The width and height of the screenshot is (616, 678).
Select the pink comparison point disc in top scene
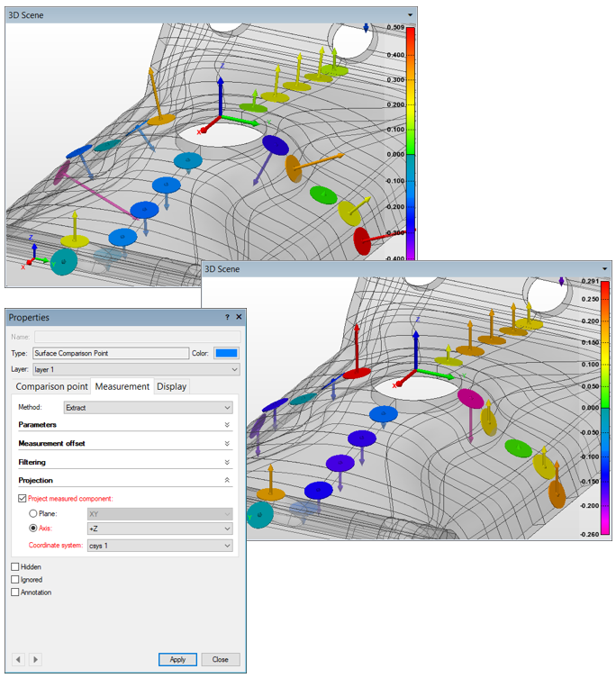pyautogui.click(x=61, y=173)
